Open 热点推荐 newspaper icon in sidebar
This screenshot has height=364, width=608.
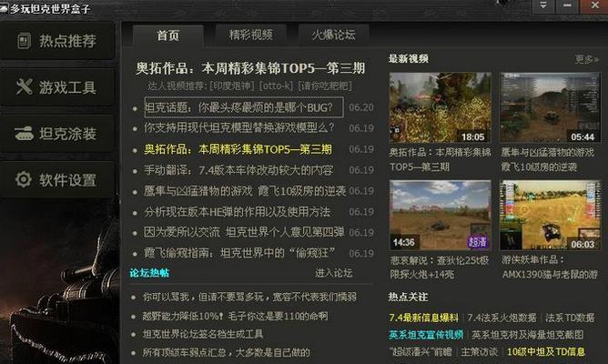(24, 41)
